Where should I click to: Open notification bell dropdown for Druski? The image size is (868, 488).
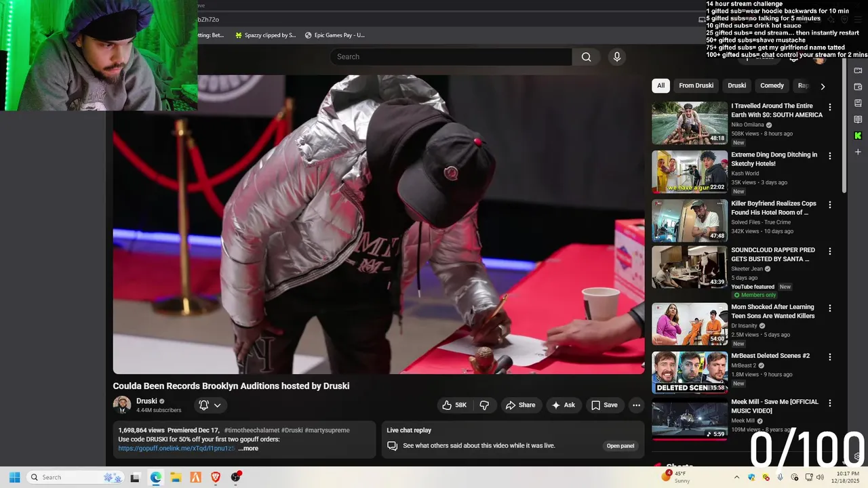click(210, 405)
